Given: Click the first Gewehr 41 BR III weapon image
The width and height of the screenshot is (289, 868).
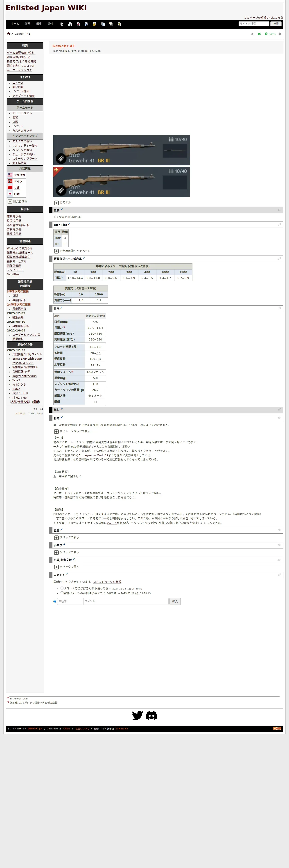Looking at the screenshot, I should click(122, 150).
